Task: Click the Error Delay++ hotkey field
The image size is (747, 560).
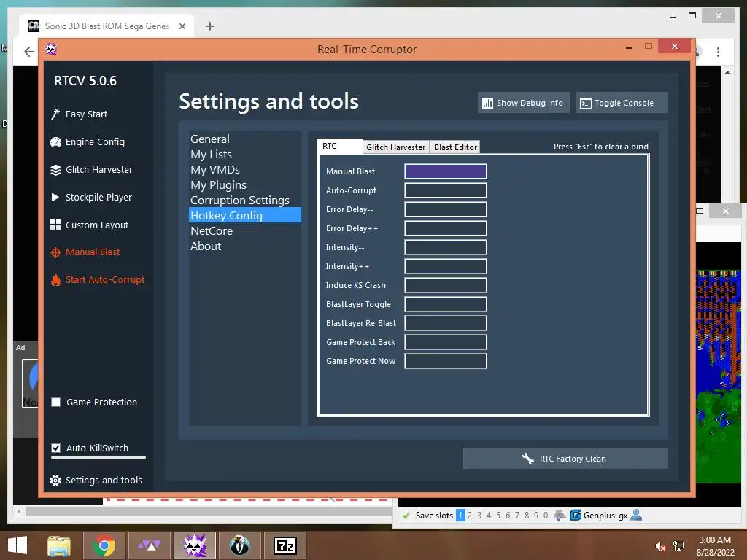Action: [446, 228]
